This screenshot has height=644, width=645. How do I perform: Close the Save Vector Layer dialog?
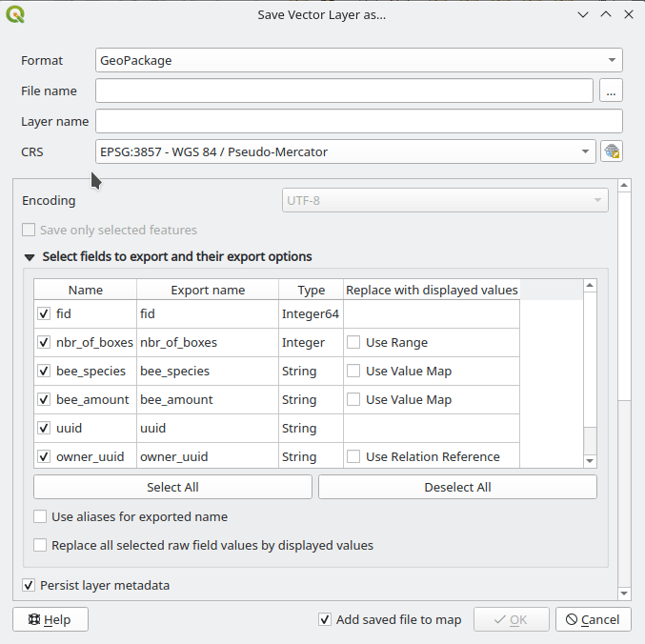pyautogui.click(x=628, y=14)
